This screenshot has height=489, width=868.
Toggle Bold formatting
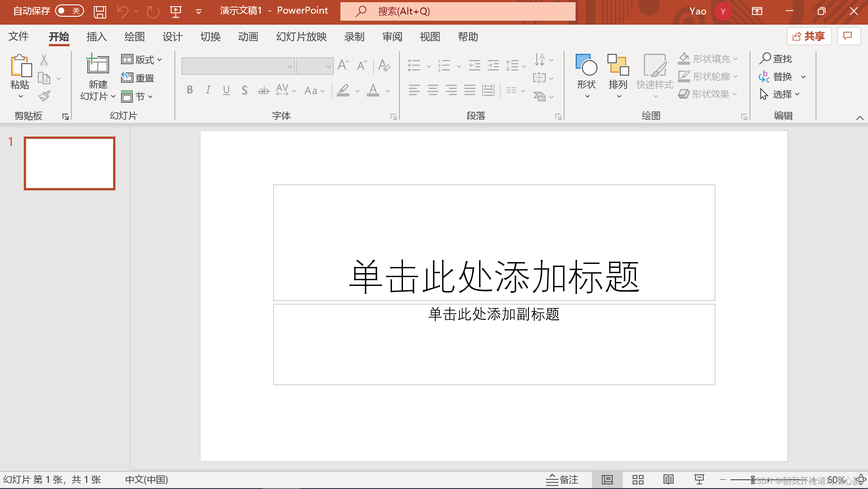click(x=190, y=90)
